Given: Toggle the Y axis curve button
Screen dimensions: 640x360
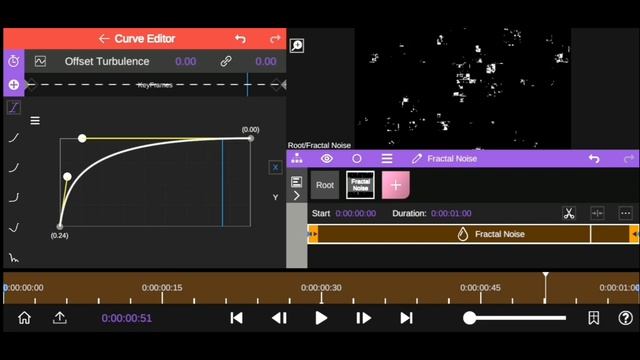Looking at the screenshot, I should click(x=276, y=197).
